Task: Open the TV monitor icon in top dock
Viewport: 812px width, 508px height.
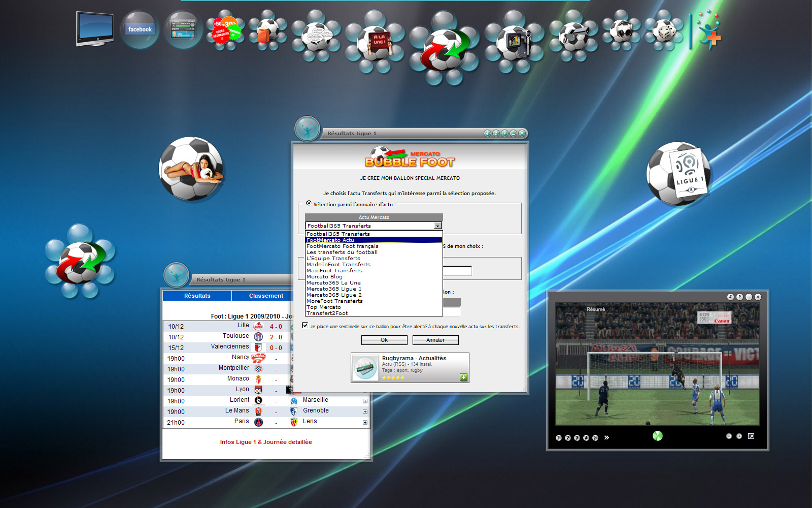Action: (x=95, y=29)
